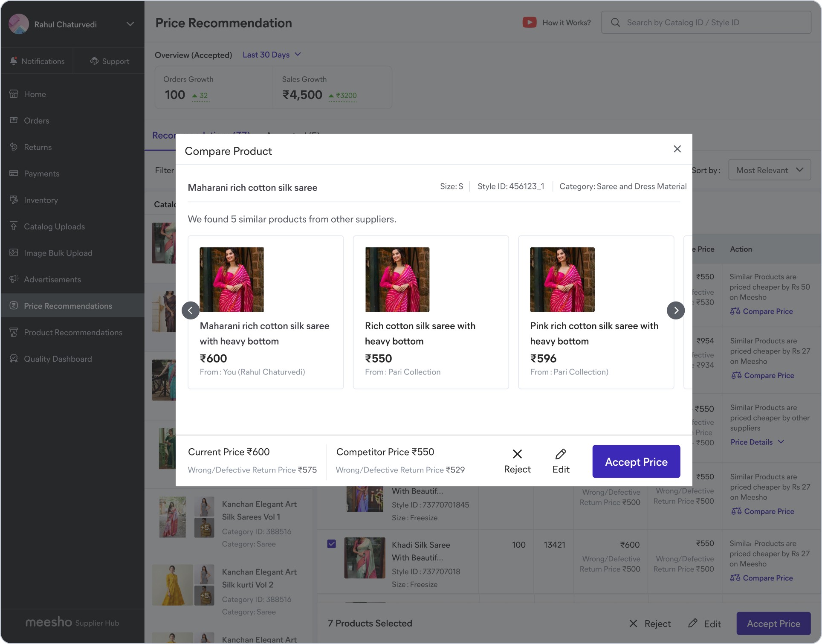Open Returns in the sidebar
822x644 pixels.
tap(72, 147)
